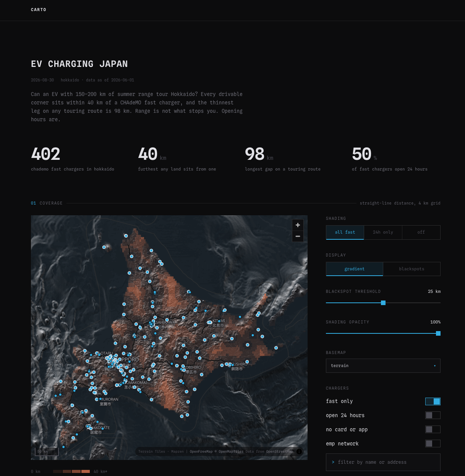Toggle the map attribution info icon
The width and height of the screenshot is (465, 476).
tap(299, 452)
